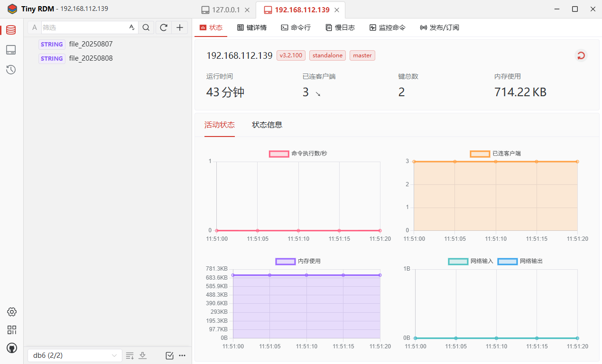Screen dimensions: 602x364
Task: Switch to the 状态信息 sub-tab
Action: coord(267,125)
